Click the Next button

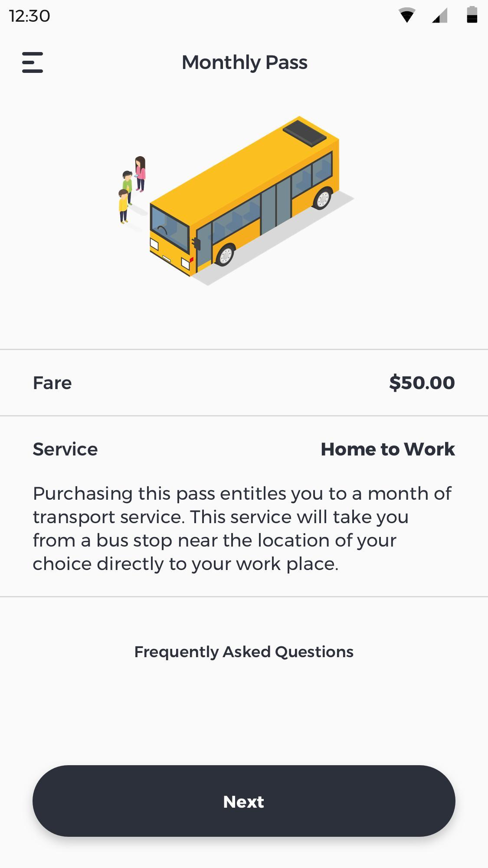tap(244, 801)
